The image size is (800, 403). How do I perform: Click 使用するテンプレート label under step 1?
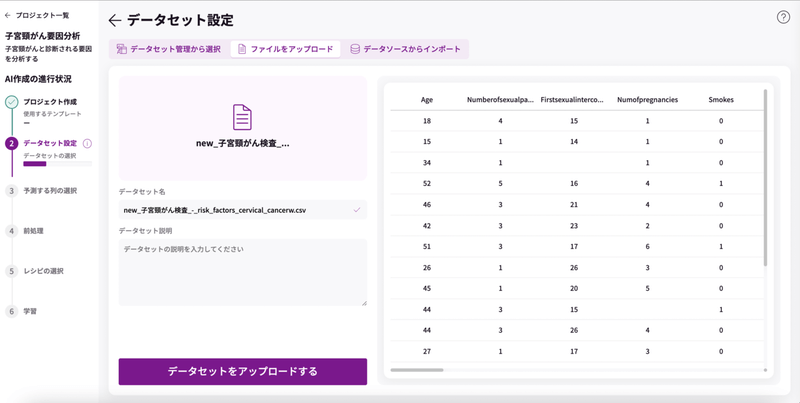tap(53, 114)
